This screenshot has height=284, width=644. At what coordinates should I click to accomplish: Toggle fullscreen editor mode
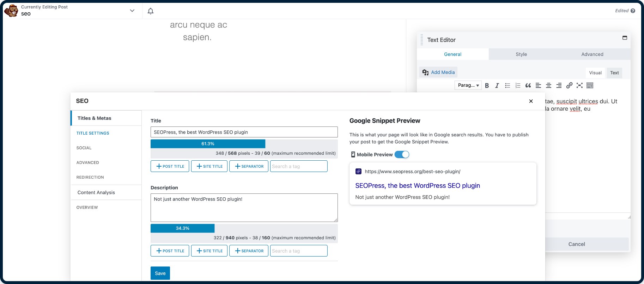click(x=579, y=86)
